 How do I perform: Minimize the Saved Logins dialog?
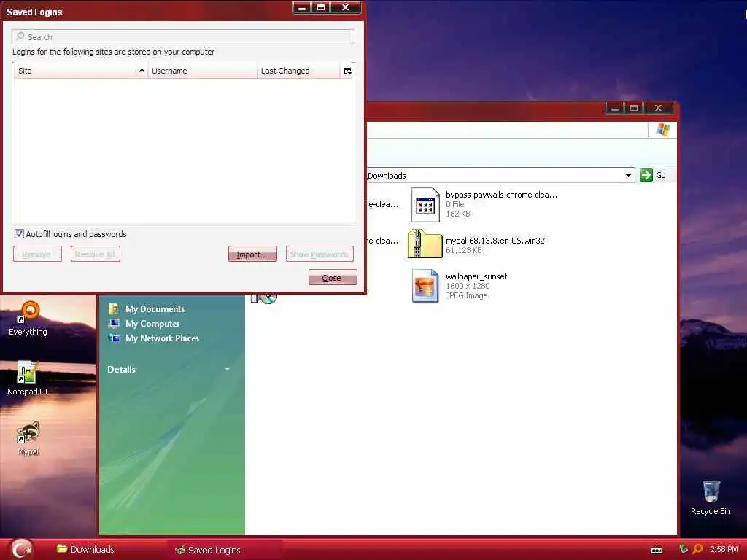coord(301,7)
